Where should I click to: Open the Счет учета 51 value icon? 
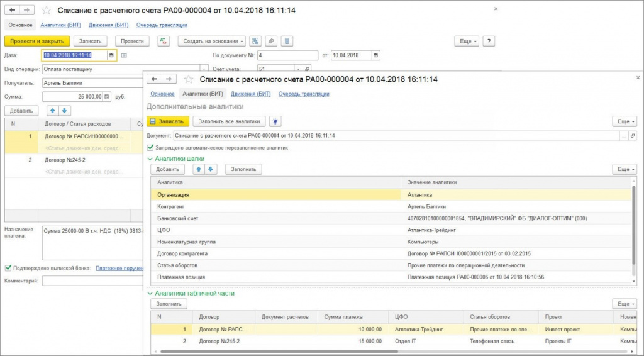307,69
